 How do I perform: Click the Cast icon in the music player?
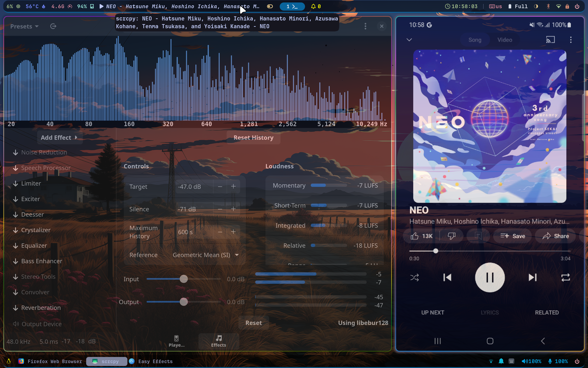coord(550,40)
